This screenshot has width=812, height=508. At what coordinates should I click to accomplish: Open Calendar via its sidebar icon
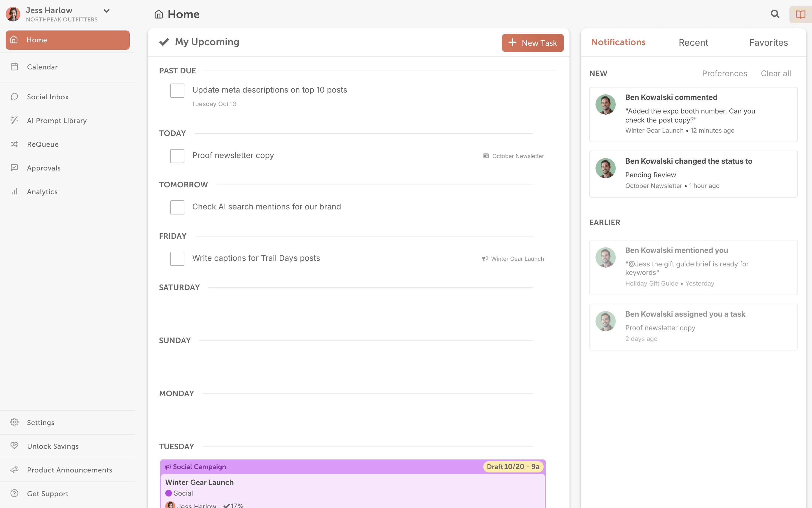[x=14, y=67]
